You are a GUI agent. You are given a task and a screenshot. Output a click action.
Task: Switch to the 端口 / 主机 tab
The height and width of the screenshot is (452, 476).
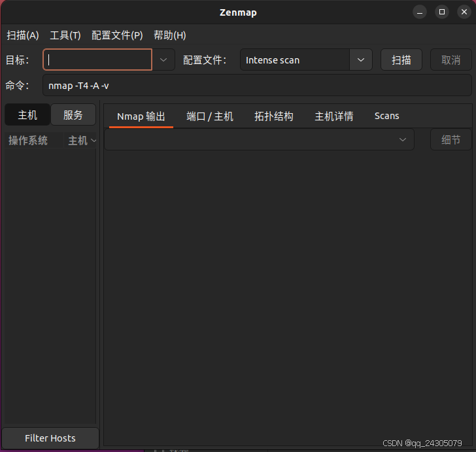pyautogui.click(x=210, y=116)
